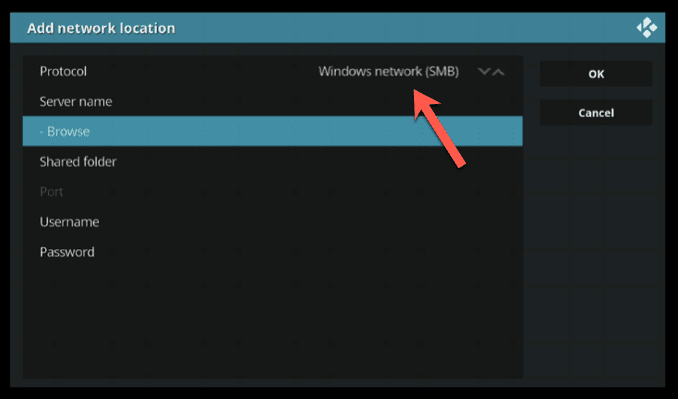Click the Add network location title text
678x399 pixels.
[x=101, y=28]
